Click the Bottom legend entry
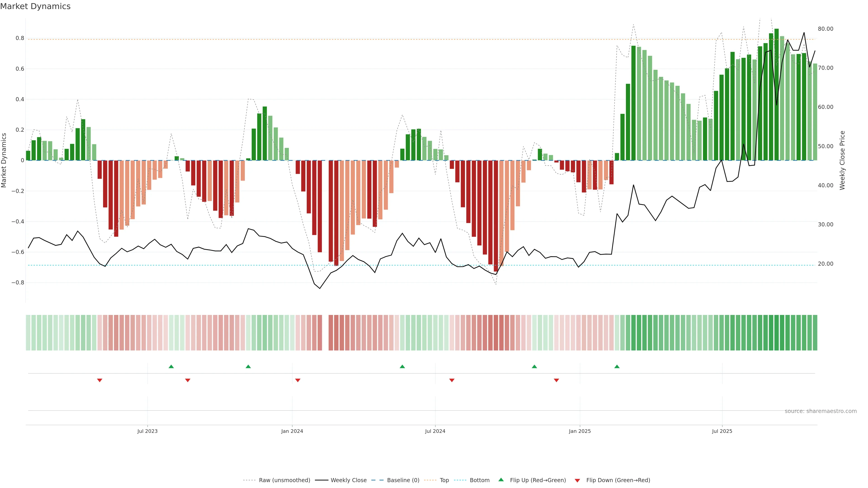 [479, 480]
